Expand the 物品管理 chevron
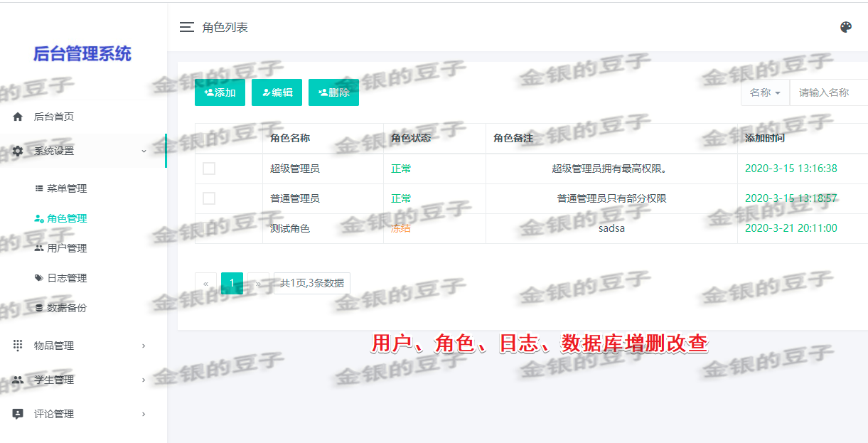The image size is (868, 443). click(x=144, y=346)
